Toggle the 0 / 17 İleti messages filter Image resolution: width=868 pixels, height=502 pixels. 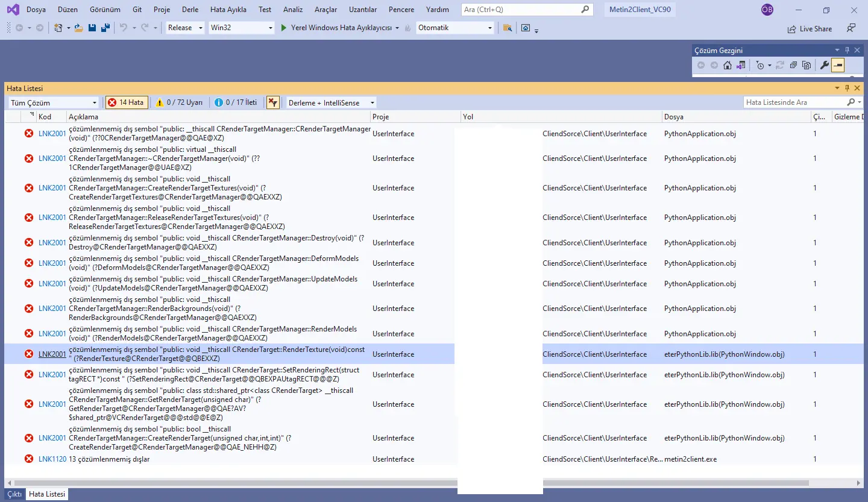pos(236,102)
